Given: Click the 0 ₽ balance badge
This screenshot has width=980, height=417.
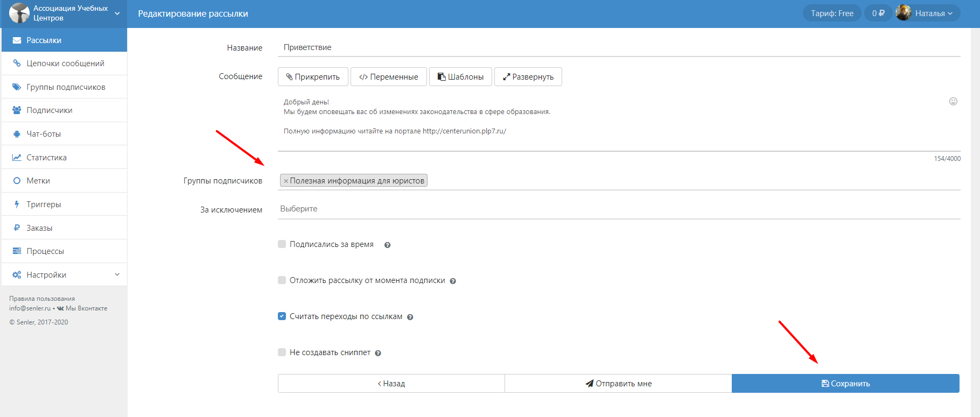Looking at the screenshot, I should click(878, 13).
